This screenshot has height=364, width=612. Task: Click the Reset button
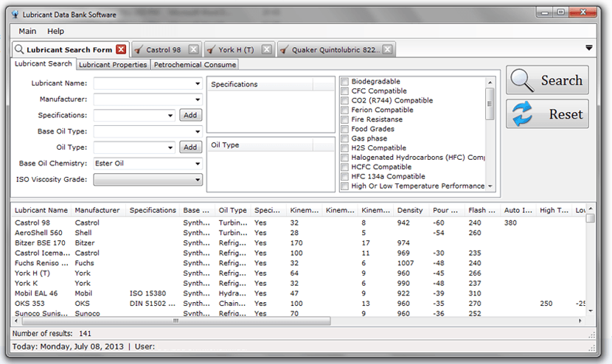[x=547, y=114]
